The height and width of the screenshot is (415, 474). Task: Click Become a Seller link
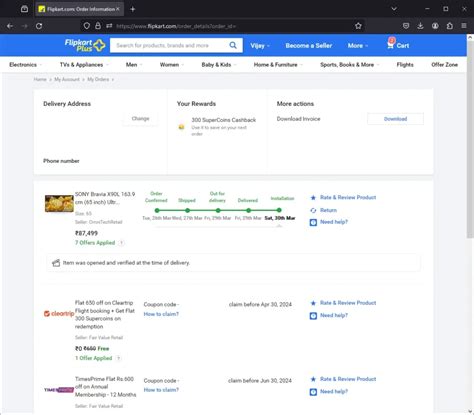click(309, 46)
